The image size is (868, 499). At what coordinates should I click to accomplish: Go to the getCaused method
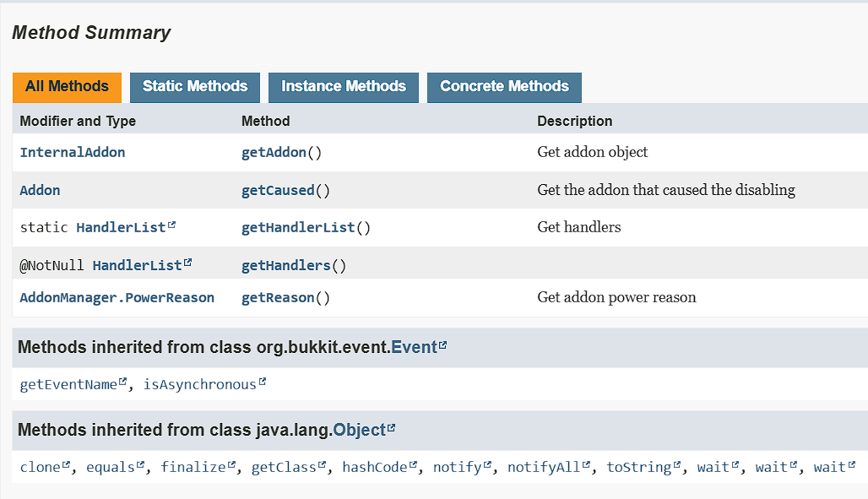[x=278, y=191]
